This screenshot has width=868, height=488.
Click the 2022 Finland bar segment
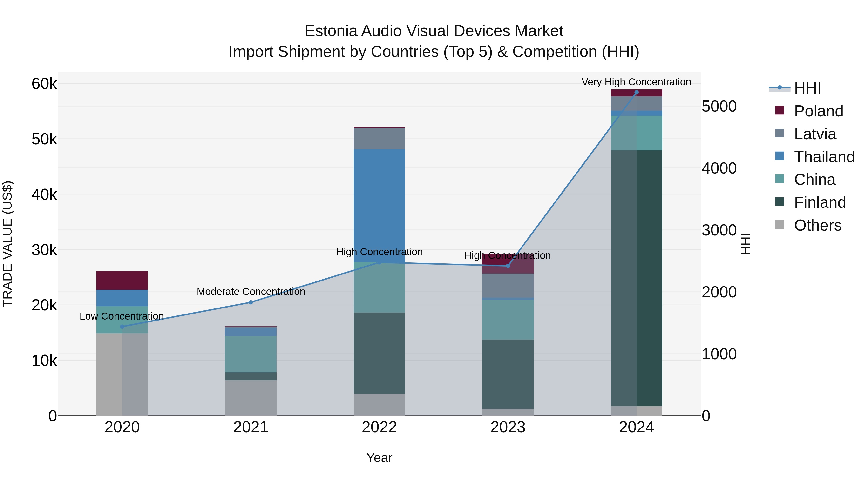[x=380, y=353]
